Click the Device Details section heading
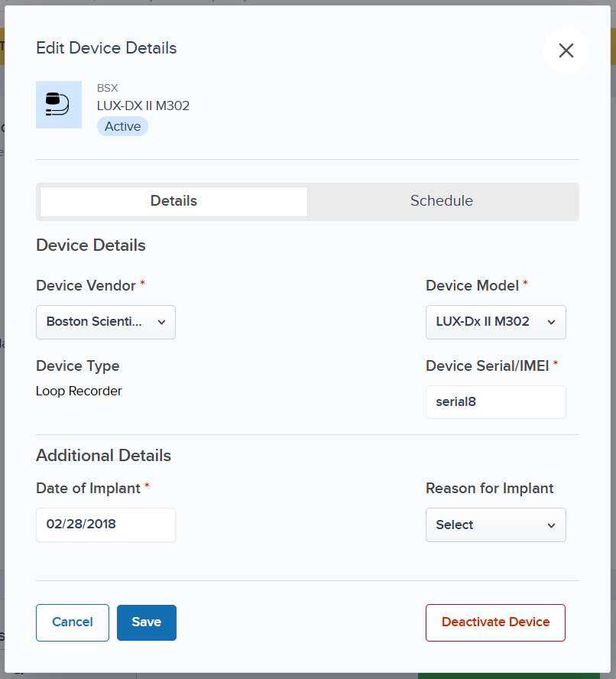Viewport: 616px width, 679px height. click(90, 245)
